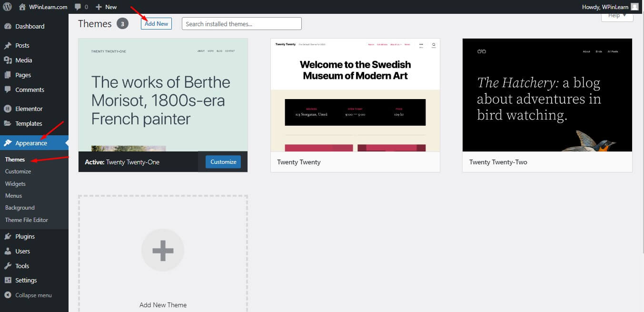The image size is (644, 312).
Task: Click the theme count badge 3
Action: (x=122, y=23)
